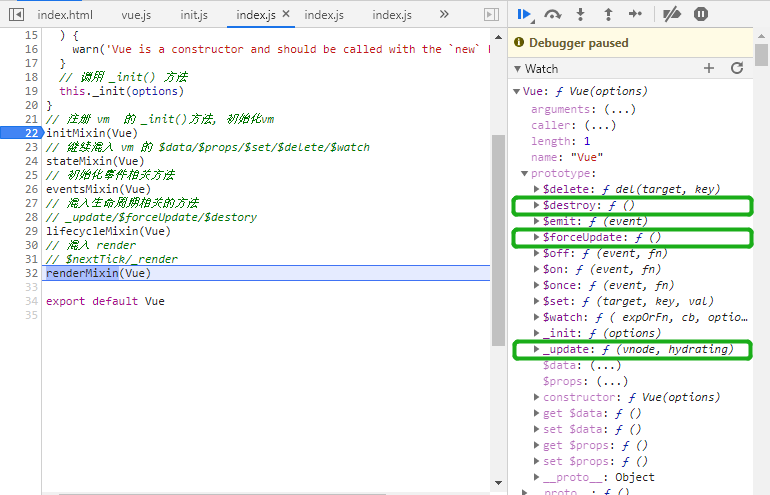Invoke the arguments (...) getter

620,109
